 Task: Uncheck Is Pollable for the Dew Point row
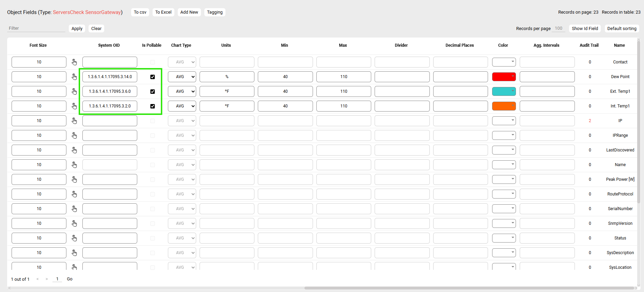tap(153, 77)
